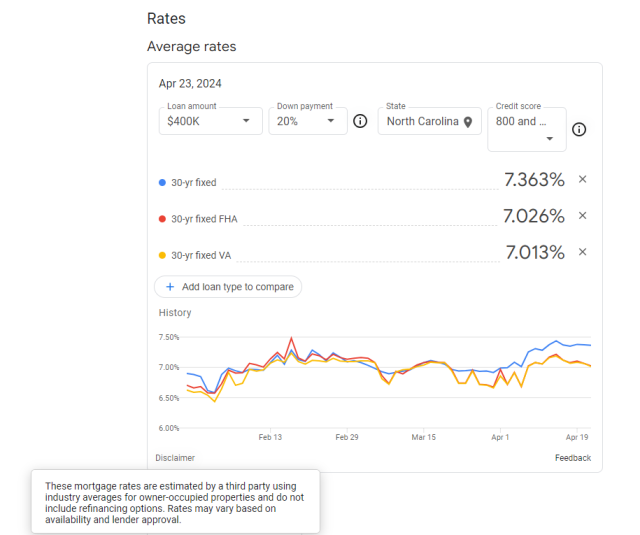
Task: Click the 7.363% rate value
Action: point(534,180)
